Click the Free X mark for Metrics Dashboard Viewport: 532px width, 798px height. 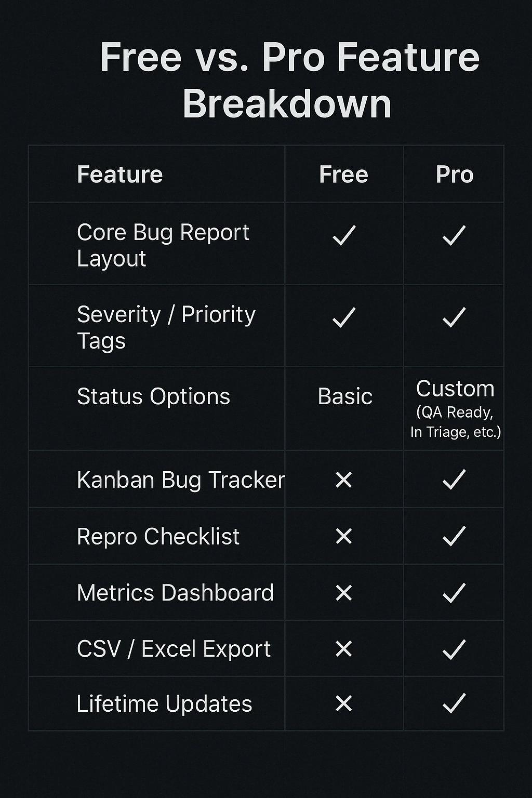[344, 593]
